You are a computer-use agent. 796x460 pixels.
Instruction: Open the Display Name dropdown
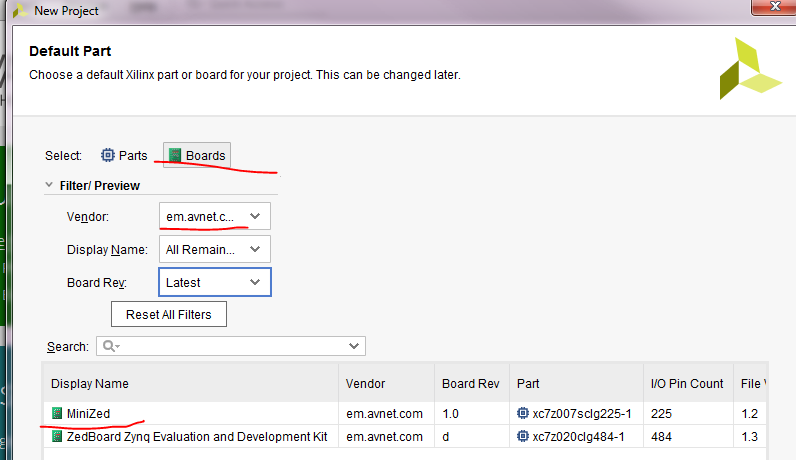215,249
